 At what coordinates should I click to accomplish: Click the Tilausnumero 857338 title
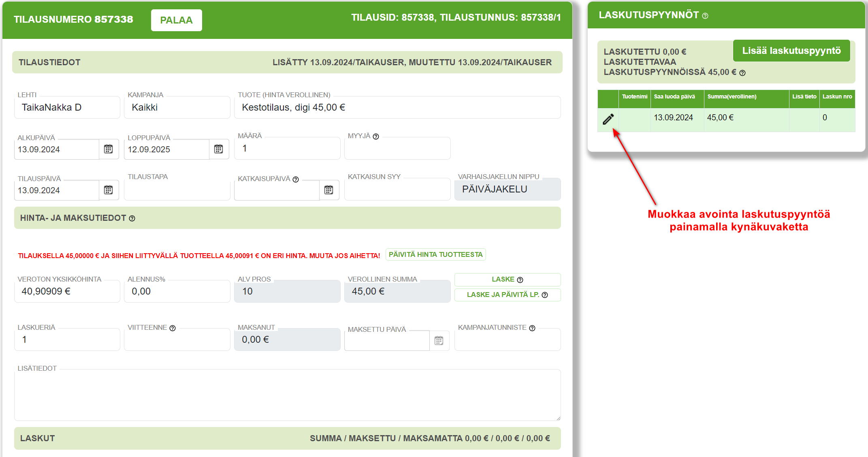(x=73, y=19)
